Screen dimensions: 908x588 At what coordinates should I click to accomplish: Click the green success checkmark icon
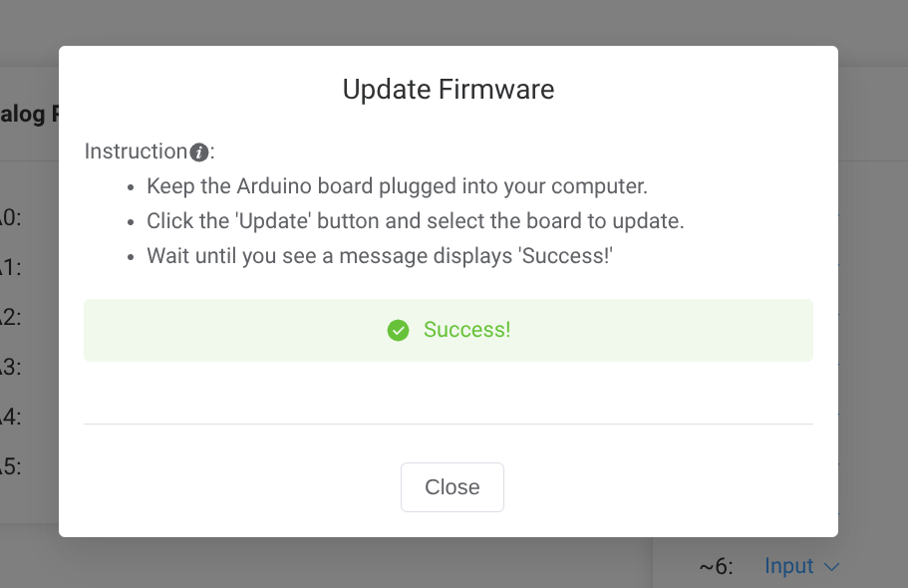[399, 330]
